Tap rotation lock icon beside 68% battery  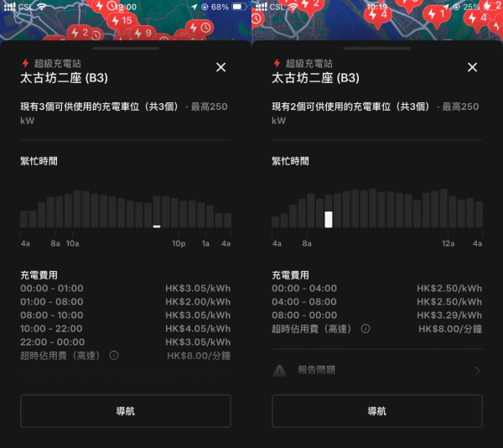tap(205, 7)
